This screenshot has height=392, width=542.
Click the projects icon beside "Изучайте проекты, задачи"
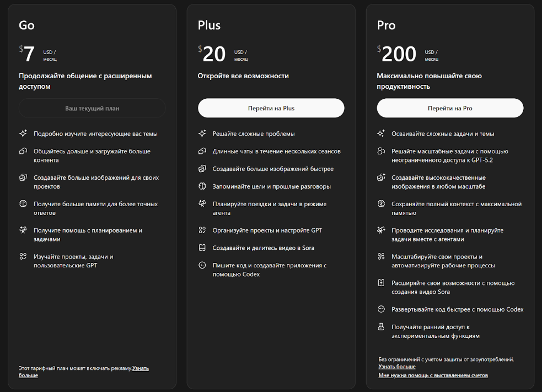pyautogui.click(x=23, y=257)
